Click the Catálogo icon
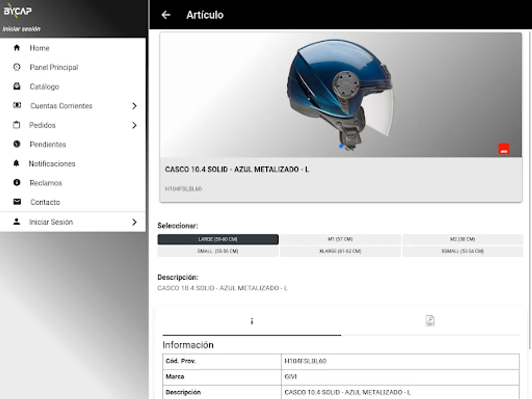The image size is (532, 399). (x=17, y=86)
